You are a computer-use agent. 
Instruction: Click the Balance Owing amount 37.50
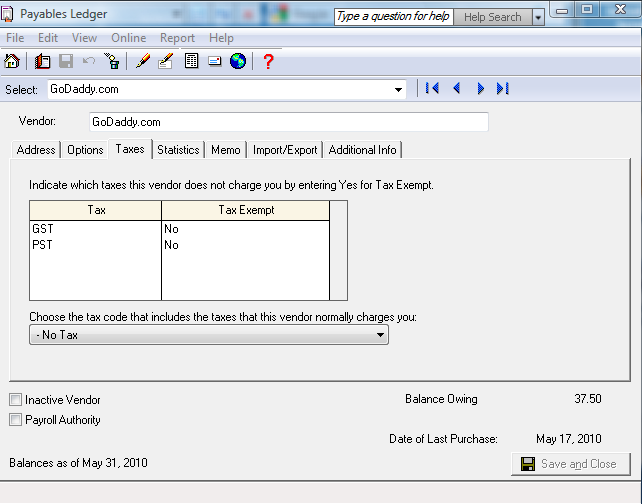click(x=588, y=399)
